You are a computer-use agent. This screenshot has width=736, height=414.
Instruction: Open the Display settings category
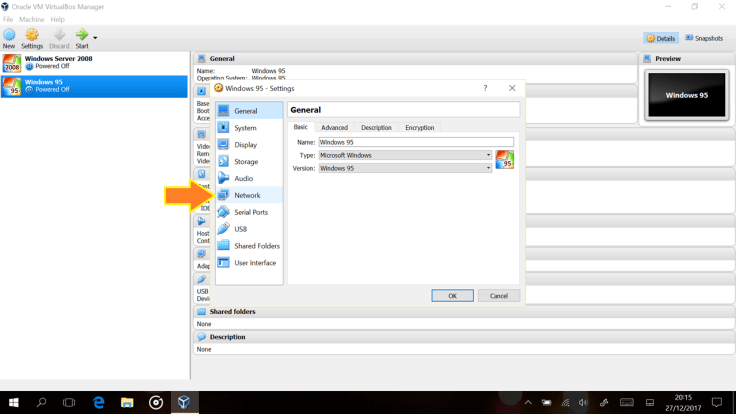pos(245,145)
